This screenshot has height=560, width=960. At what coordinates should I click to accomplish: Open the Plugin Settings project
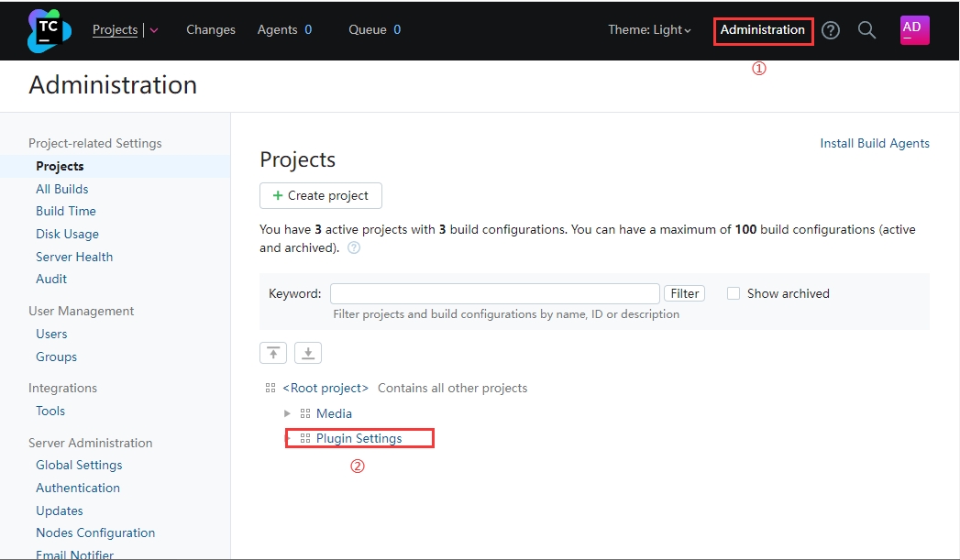tap(359, 439)
